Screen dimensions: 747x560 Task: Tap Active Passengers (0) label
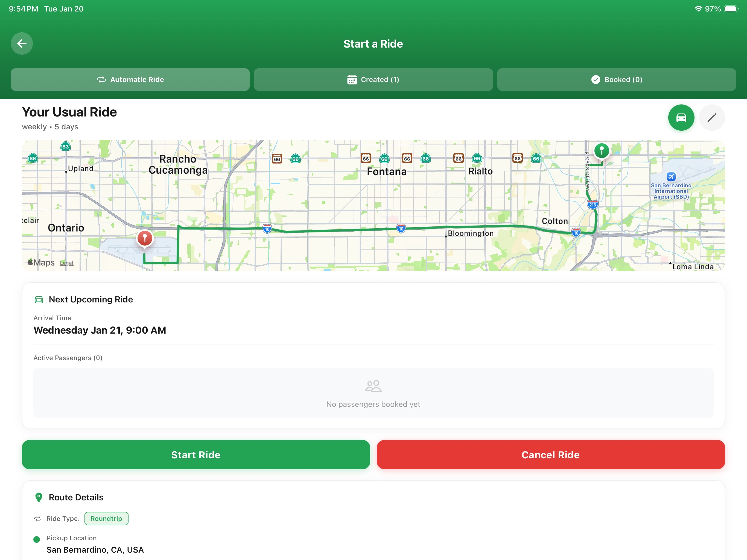click(x=68, y=358)
